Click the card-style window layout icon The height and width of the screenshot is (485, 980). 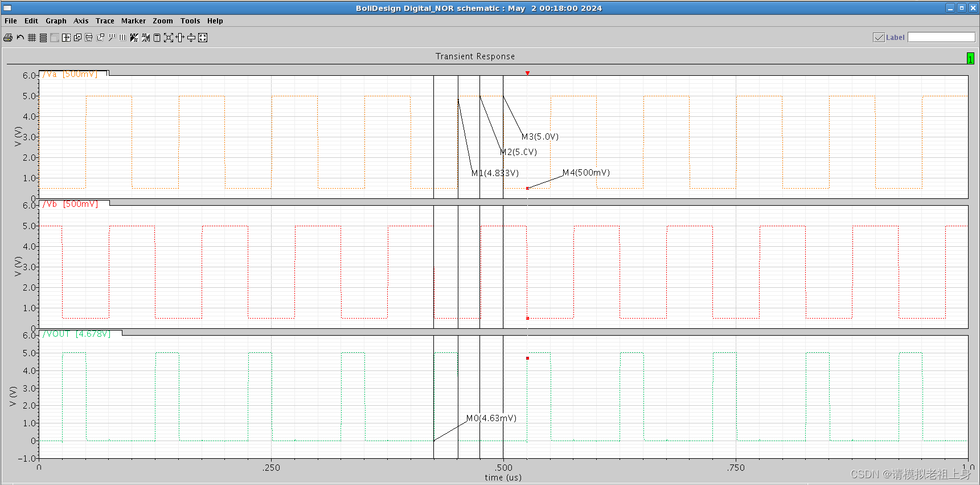pyautogui.click(x=89, y=38)
